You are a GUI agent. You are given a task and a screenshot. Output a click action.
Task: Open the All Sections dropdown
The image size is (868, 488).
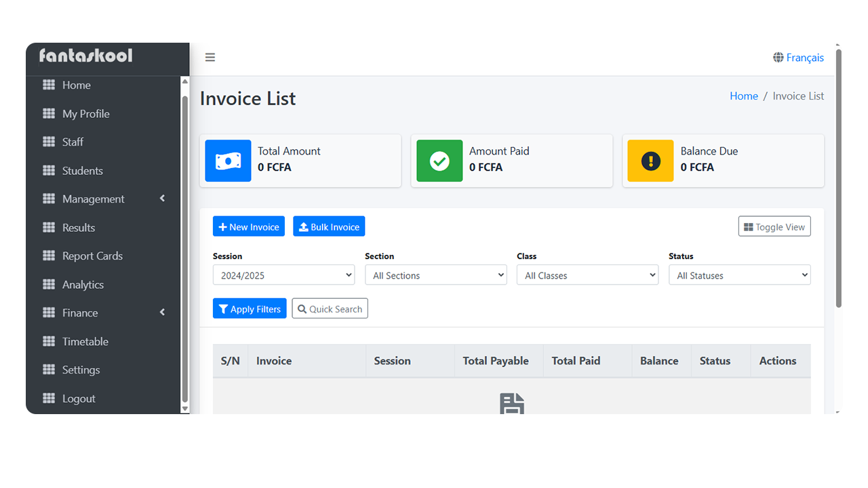[x=435, y=274]
